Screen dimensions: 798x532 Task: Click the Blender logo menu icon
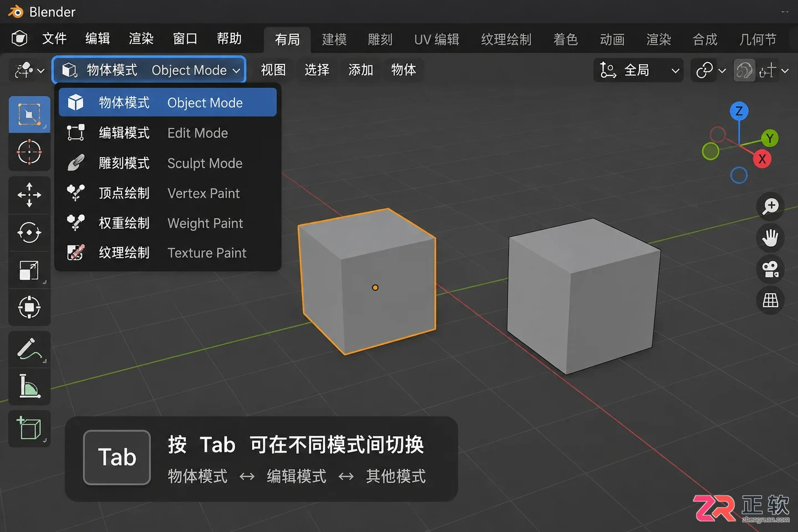pyautogui.click(x=19, y=38)
